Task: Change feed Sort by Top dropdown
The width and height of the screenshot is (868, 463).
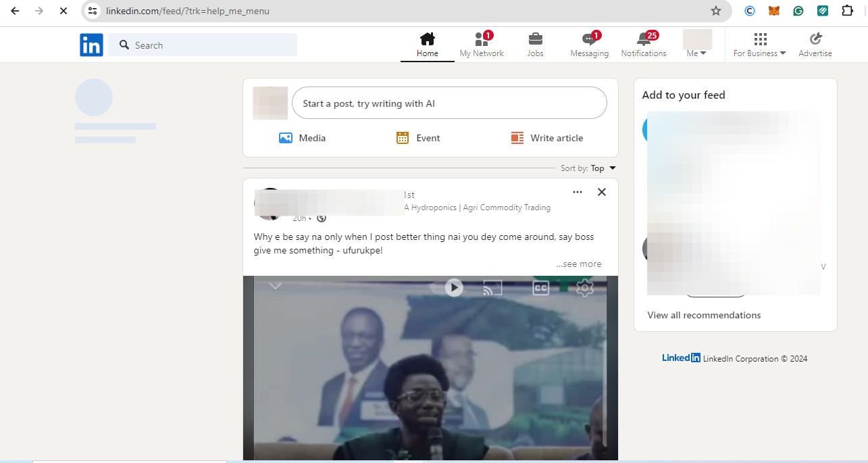Action: pyautogui.click(x=588, y=168)
